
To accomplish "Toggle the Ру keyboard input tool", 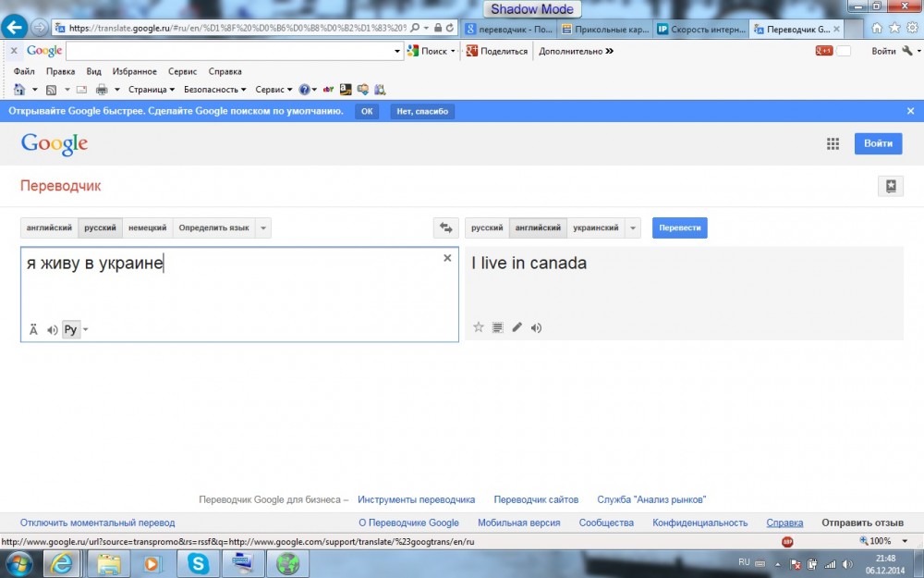I will tap(71, 330).
